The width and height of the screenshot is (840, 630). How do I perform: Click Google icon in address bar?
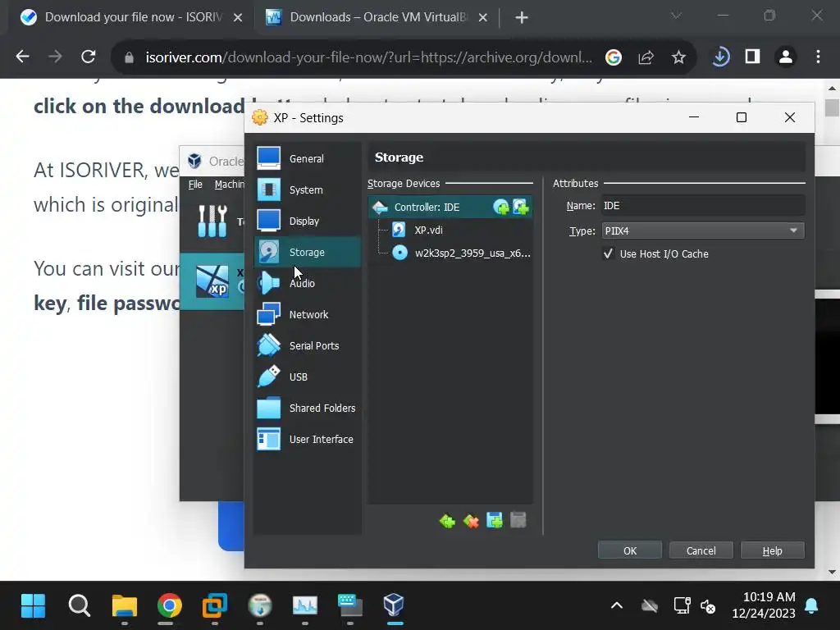[614, 57]
